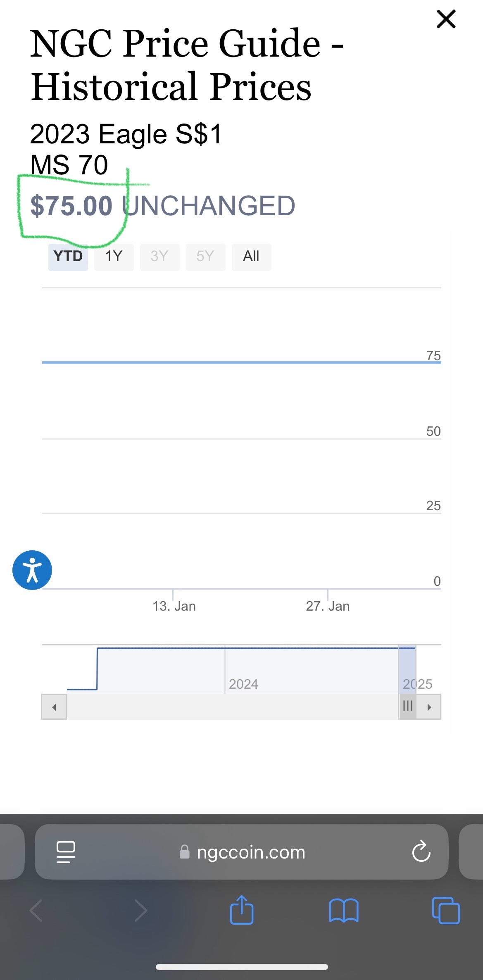Viewport: 483px width, 980px height.
Task: Open the accessibility options icon
Action: 32,570
